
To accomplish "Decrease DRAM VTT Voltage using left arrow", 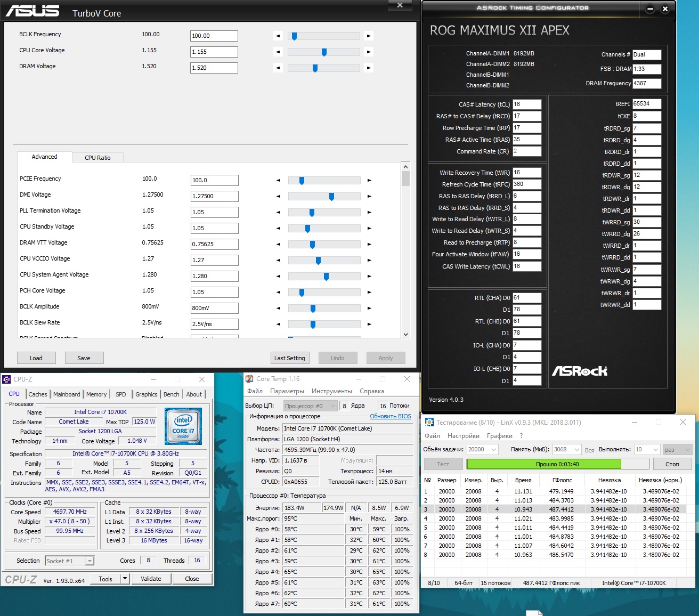I will click(x=278, y=245).
